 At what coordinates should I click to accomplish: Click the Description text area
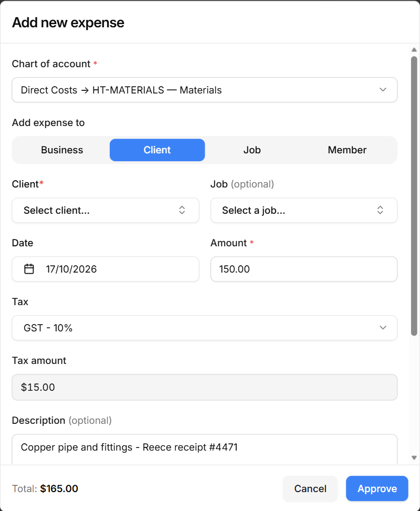coord(204,450)
